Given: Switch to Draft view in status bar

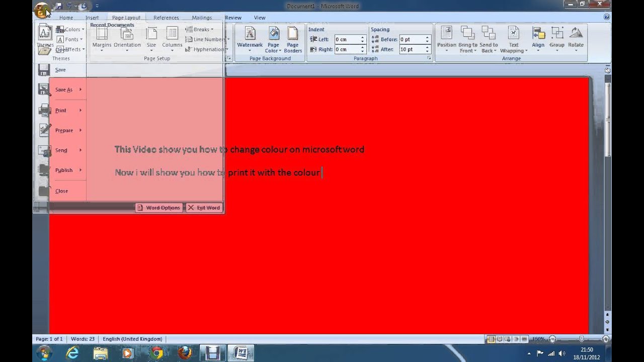Looking at the screenshot, I should 525,339.
